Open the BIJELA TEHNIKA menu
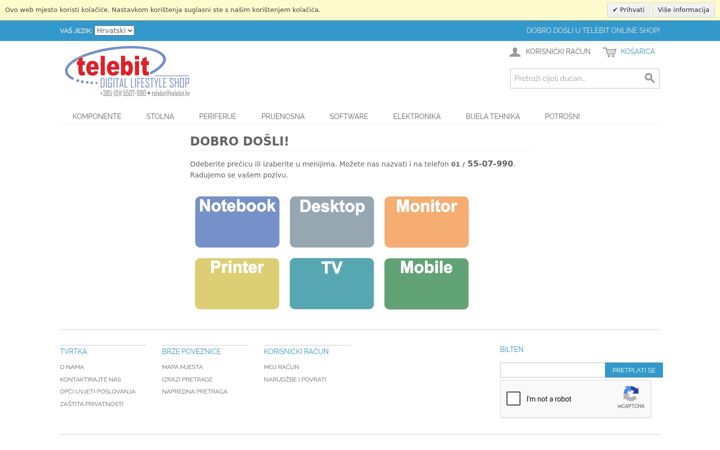 pos(493,116)
